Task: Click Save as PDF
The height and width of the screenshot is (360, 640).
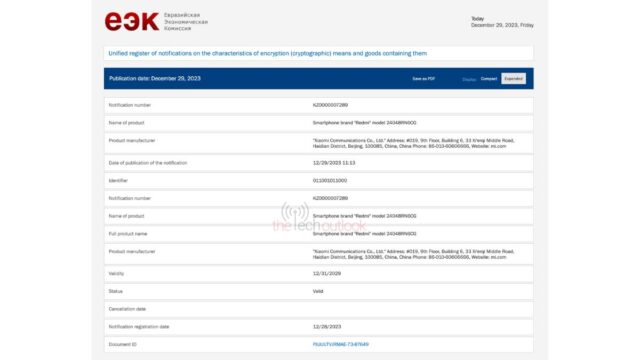Action: (x=423, y=79)
